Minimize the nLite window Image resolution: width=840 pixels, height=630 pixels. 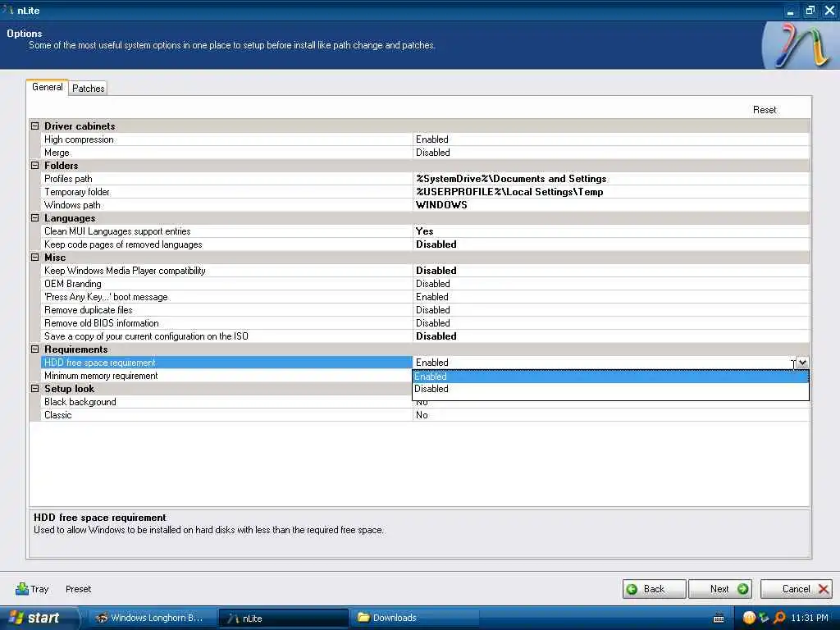click(x=791, y=10)
